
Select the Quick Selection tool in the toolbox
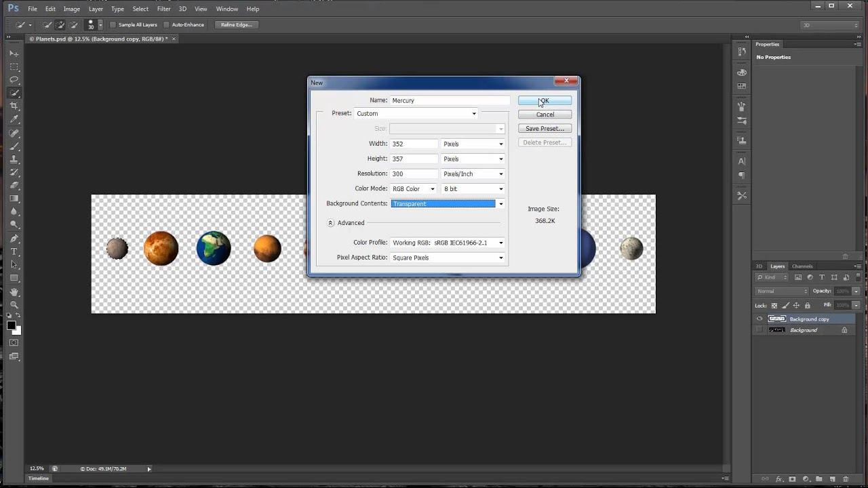[x=14, y=93]
